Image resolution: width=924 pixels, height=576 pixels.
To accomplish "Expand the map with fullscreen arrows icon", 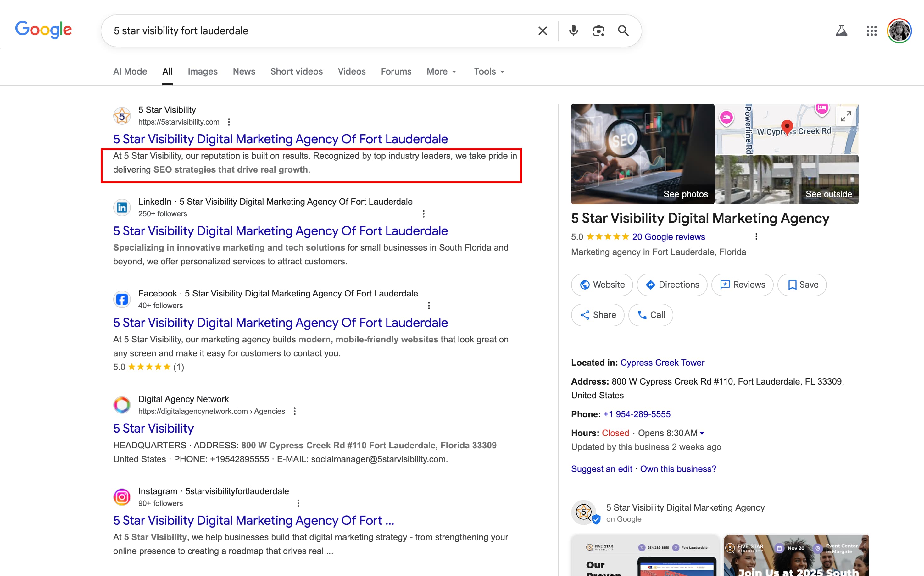I will [845, 116].
